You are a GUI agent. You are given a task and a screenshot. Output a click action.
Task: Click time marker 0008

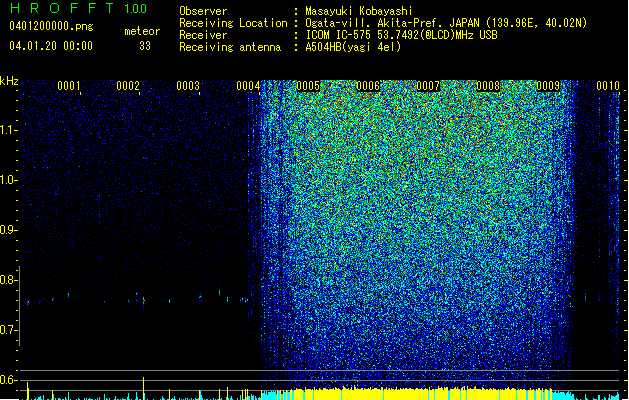point(488,86)
